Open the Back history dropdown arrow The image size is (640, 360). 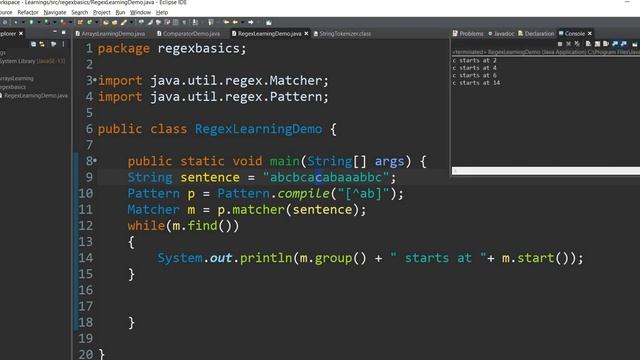pyautogui.click(x=242, y=22)
